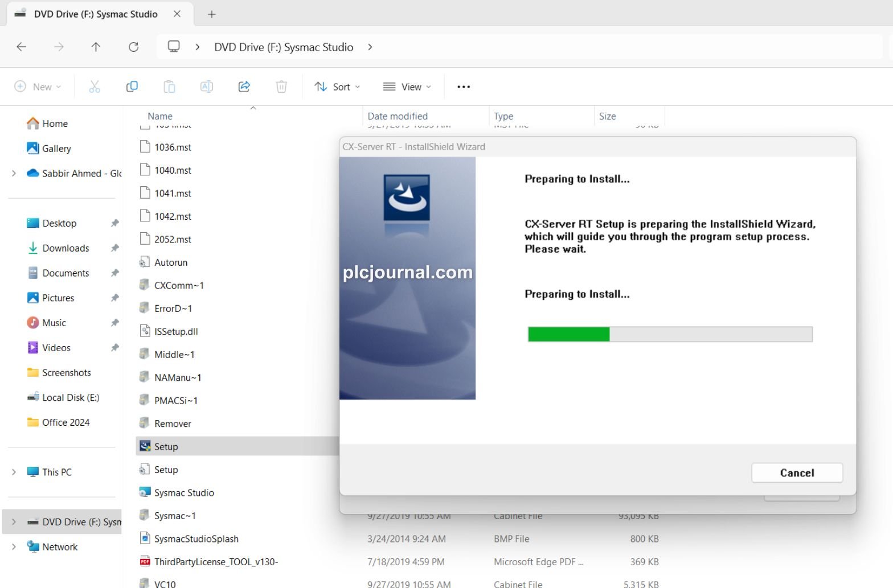Click the Home icon in sidebar

coord(33,124)
